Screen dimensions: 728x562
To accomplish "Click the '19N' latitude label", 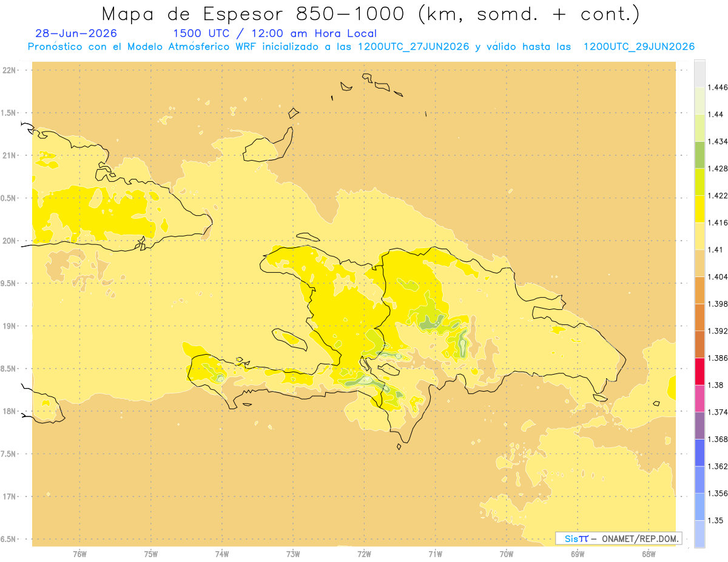I will 9,326.
